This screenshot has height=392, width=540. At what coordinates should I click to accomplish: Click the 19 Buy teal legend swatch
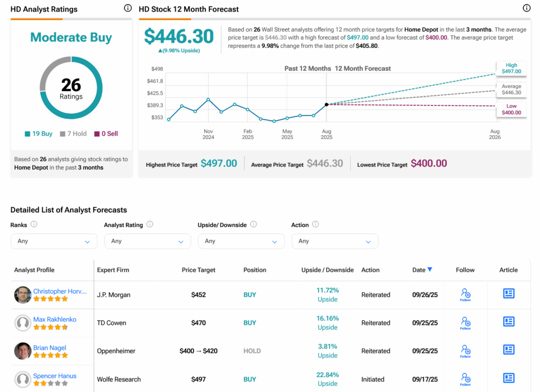tap(27, 134)
